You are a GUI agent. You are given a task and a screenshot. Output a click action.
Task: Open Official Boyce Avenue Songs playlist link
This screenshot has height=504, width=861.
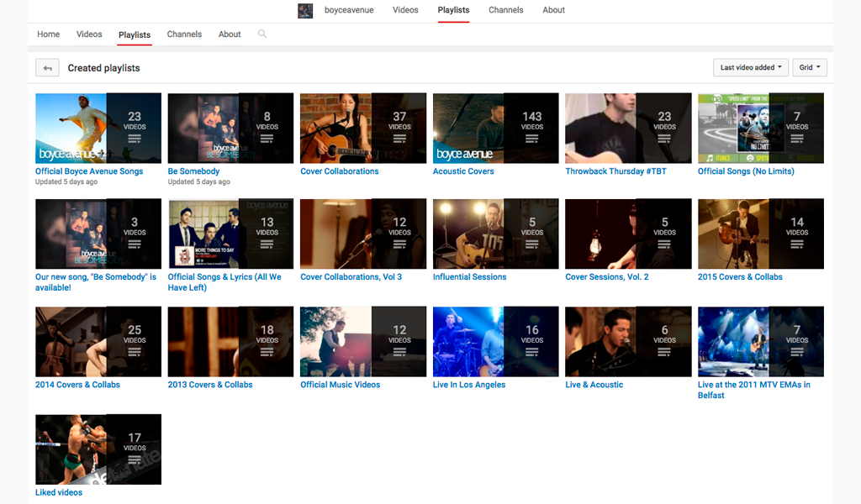point(89,171)
